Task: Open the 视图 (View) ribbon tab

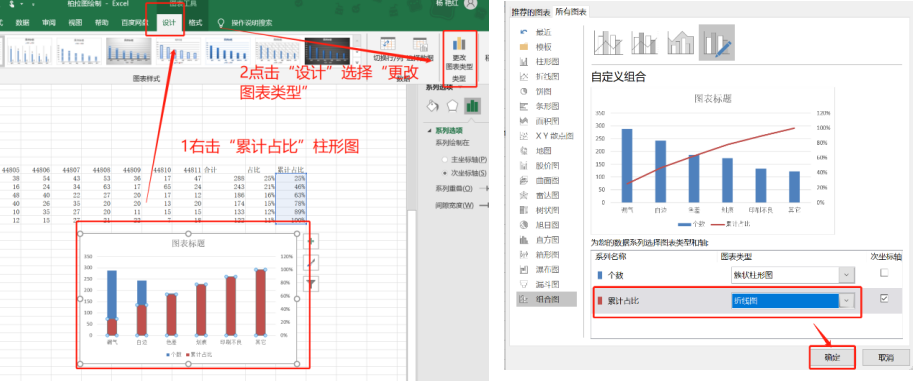Action: [75, 23]
